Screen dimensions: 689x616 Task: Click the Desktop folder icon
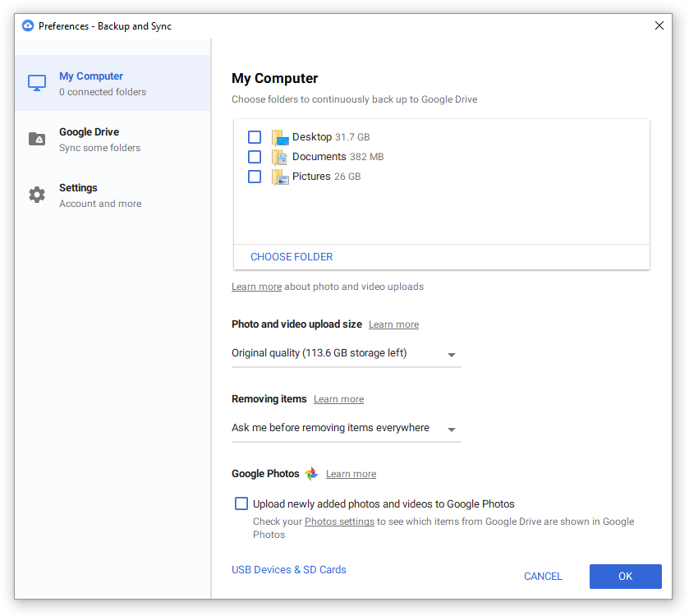click(x=280, y=137)
